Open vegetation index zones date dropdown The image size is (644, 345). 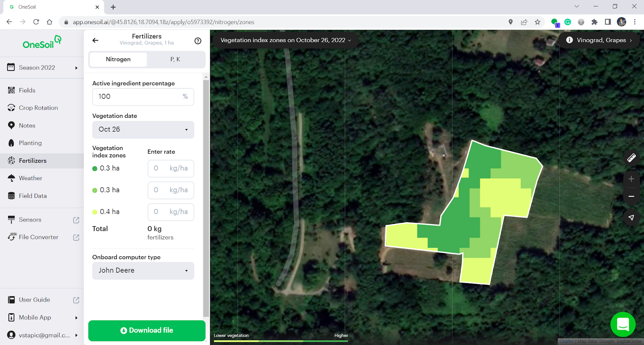[285, 40]
